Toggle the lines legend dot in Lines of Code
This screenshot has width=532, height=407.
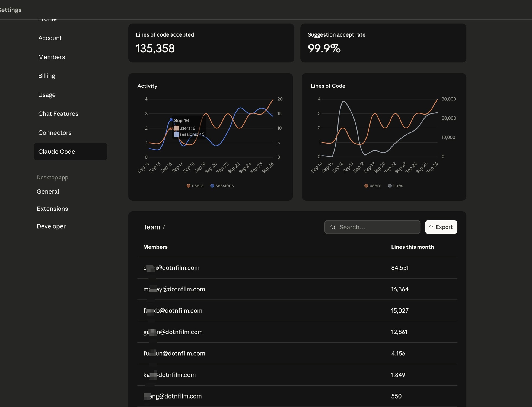[390, 186]
